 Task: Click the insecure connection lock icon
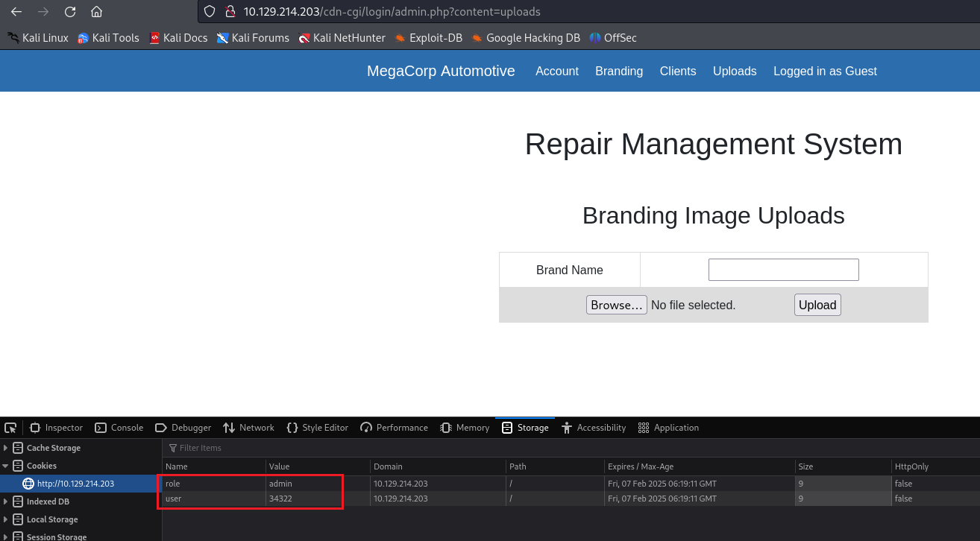coord(230,11)
